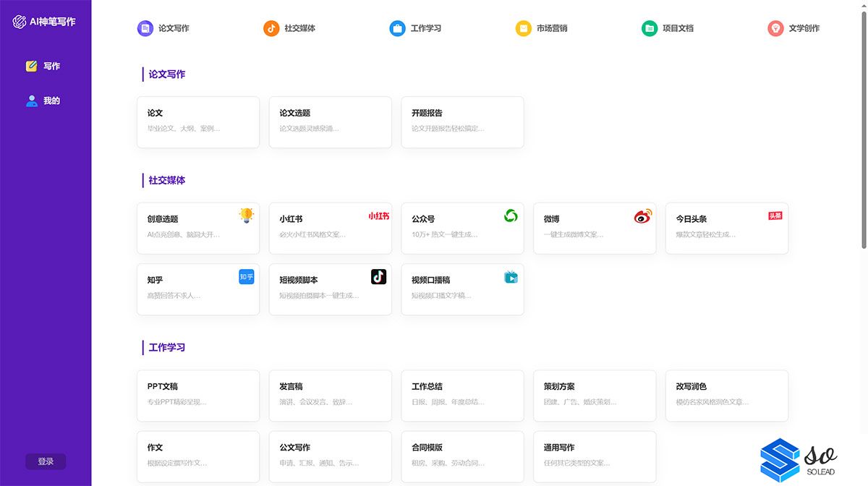Click the blue 知乎 logo icon

[x=247, y=276]
